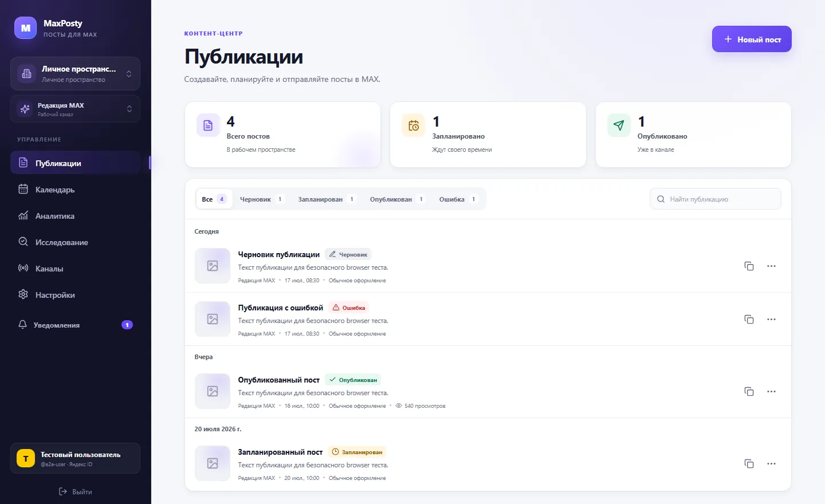Image resolution: width=825 pixels, height=504 pixels.
Task: Open more options for Запланированный пост
Action: coord(771,463)
